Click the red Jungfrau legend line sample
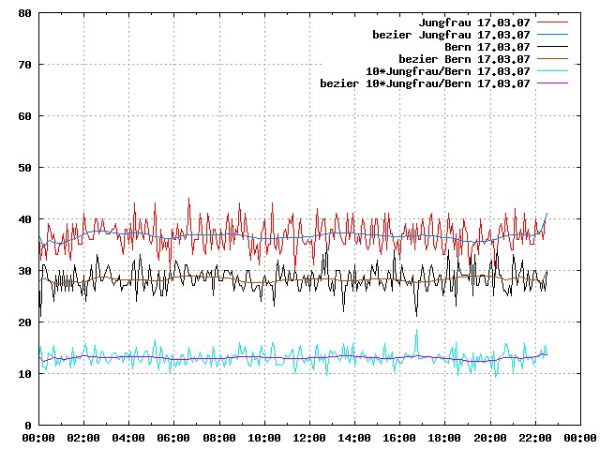 tap(552, 21)
